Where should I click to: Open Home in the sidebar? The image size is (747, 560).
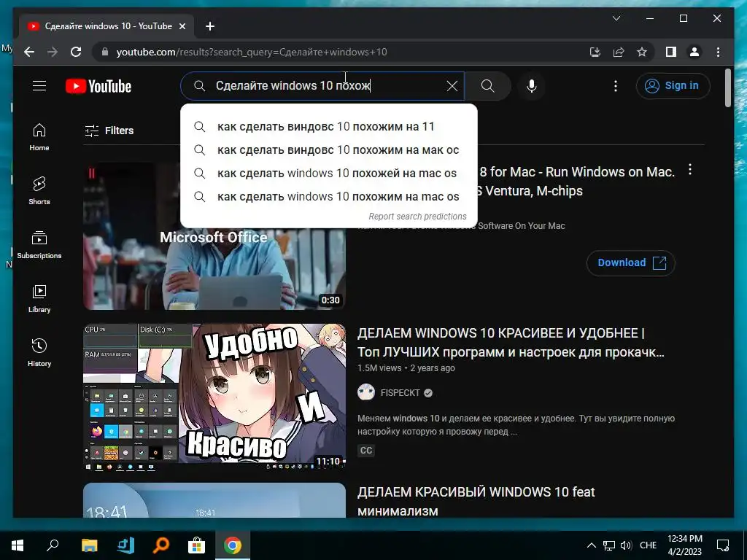coord(39,137)
